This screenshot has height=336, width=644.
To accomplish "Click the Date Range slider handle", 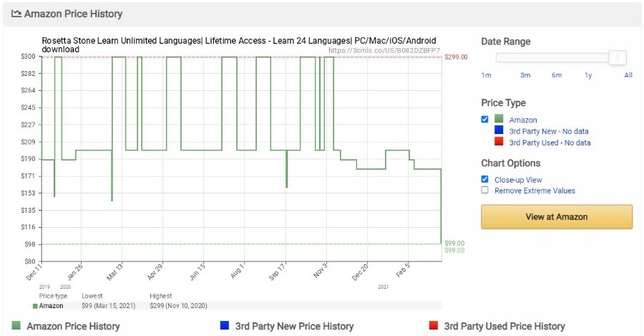I will 618,58.
